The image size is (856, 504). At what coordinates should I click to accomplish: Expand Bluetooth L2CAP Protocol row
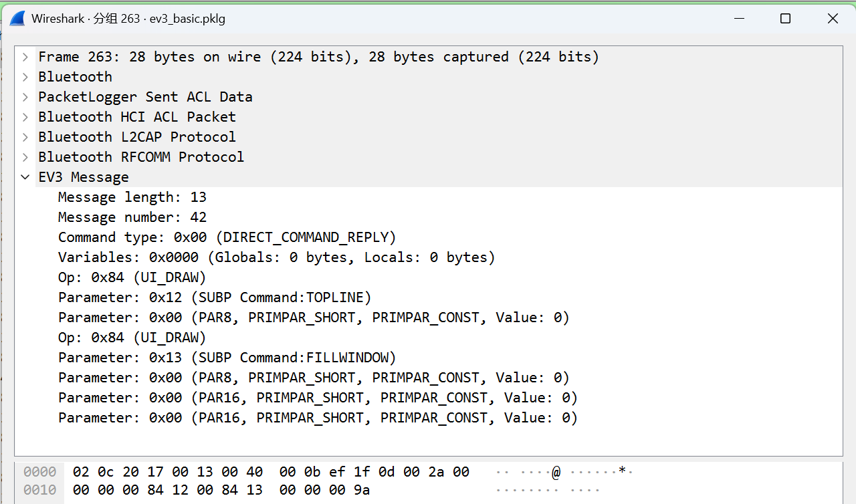click(25, 137)
